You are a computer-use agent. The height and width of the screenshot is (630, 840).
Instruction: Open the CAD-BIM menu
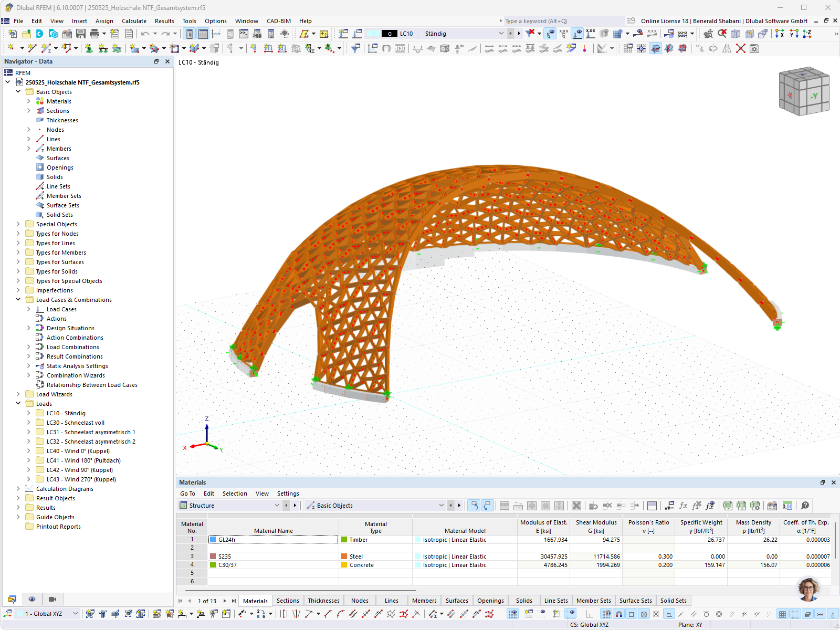[x=278, y=21]
